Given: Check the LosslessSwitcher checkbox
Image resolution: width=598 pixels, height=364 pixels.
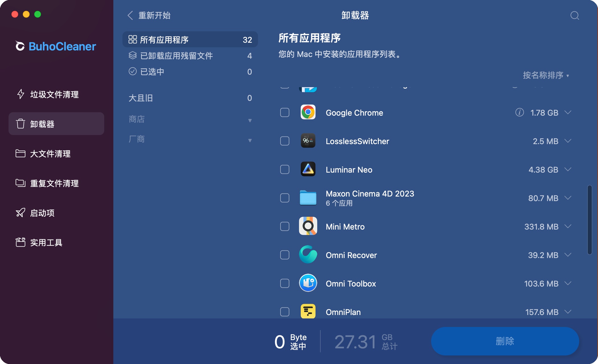Looking at the screenshot, I should click(x=284, y=141).
